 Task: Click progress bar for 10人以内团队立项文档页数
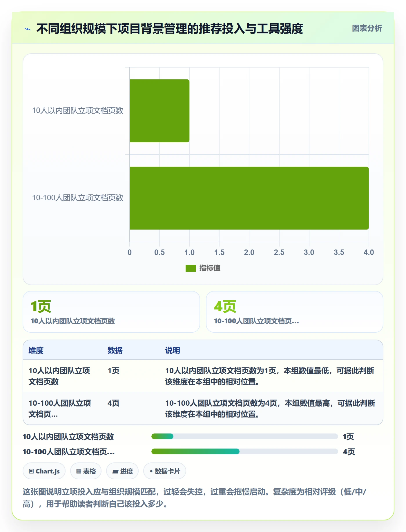pos(244,436)
